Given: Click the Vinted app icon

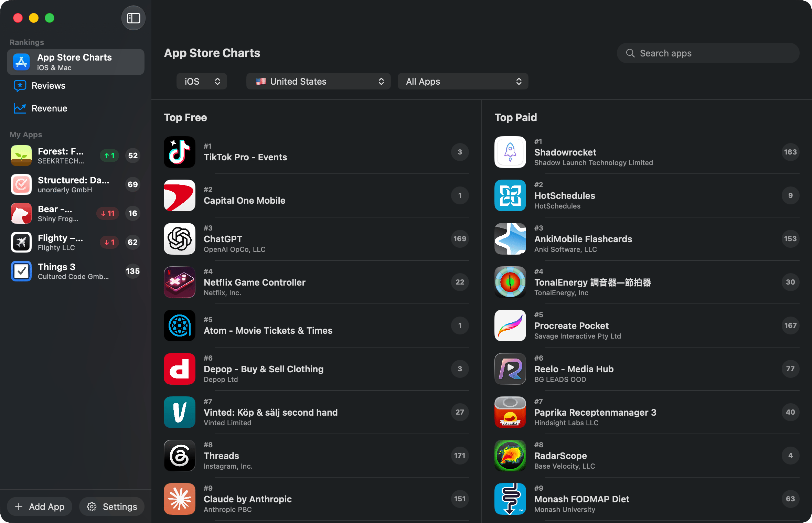Looking at the screenshot, I should pos(180,412).
